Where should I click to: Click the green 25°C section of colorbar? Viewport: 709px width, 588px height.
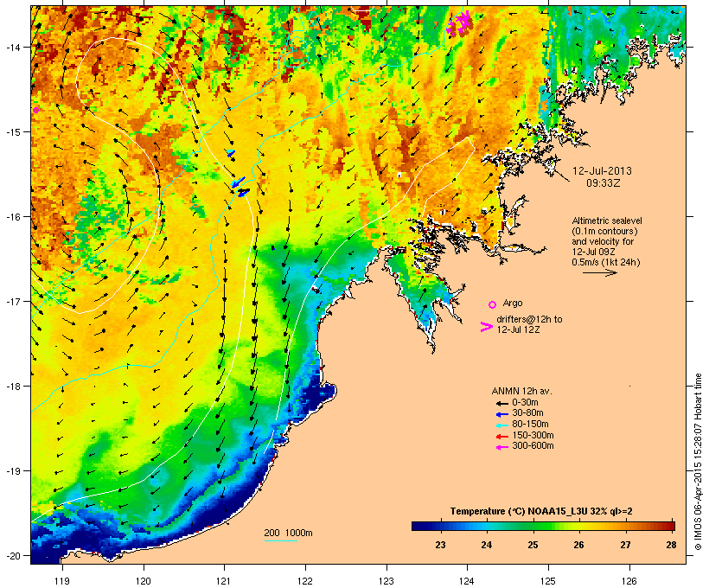tap(533, 526)
